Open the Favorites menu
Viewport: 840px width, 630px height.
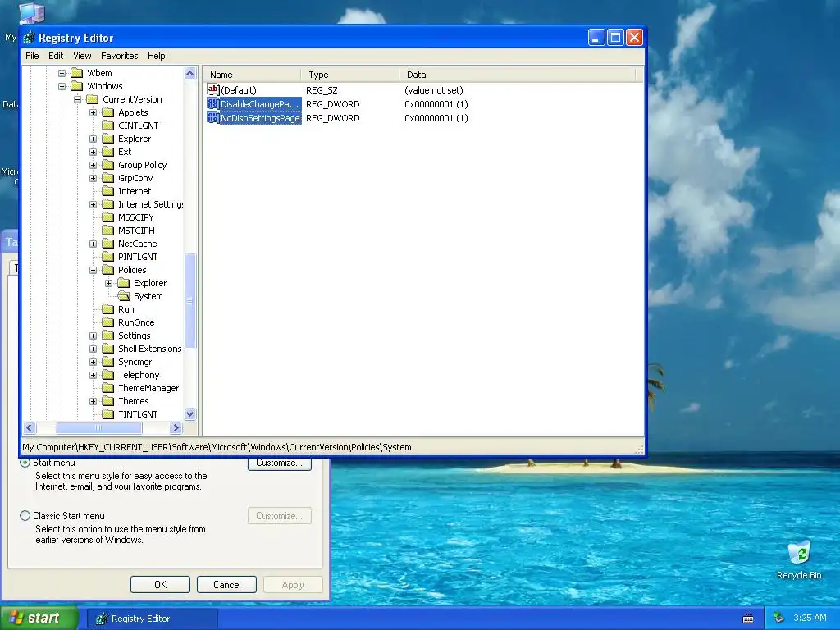pos(120,56)
